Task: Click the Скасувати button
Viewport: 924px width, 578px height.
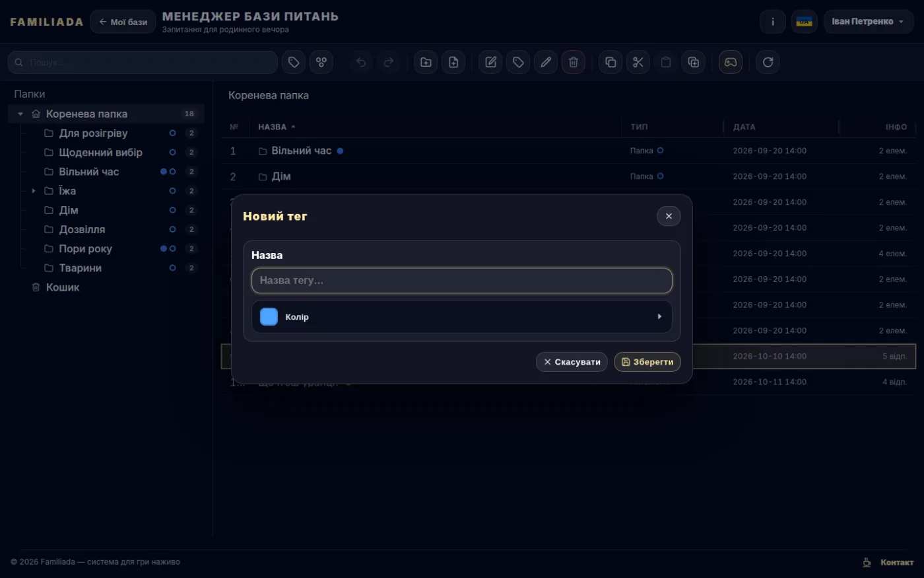Action: click(x=572, y=362)
